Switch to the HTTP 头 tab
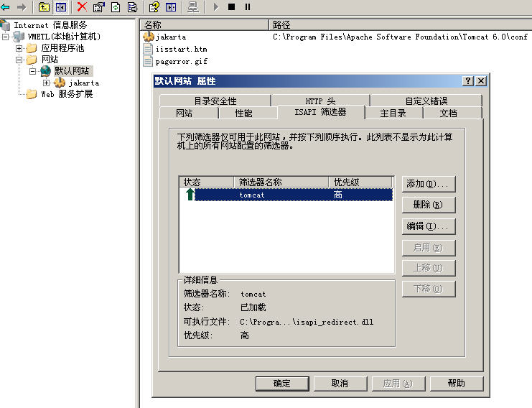 (320, 101)
